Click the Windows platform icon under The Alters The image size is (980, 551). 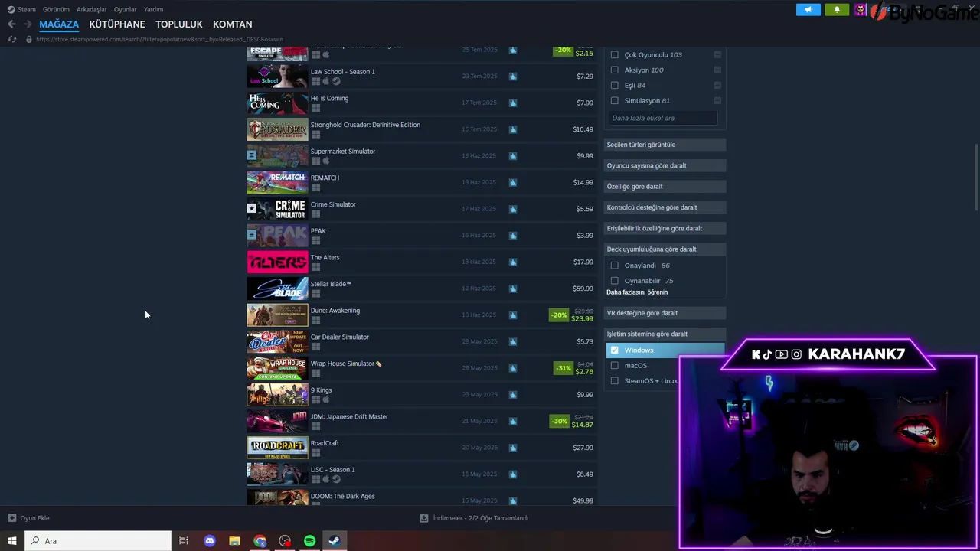[x=315, y=267]
